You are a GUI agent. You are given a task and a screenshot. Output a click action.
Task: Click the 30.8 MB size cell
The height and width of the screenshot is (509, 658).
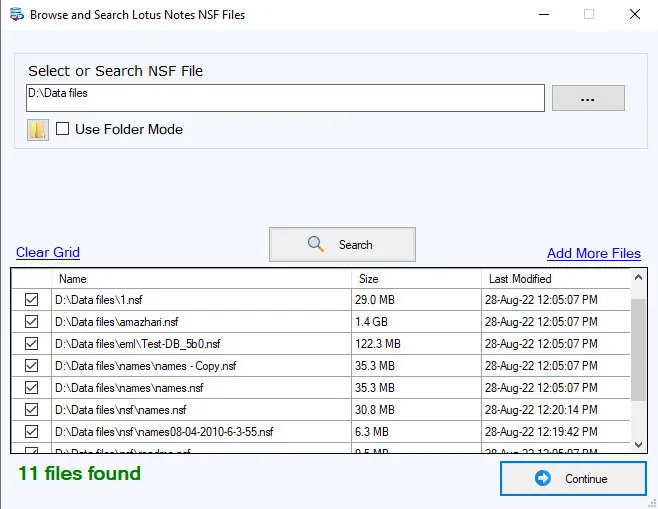pyautogui.click(x=416, y=410)
